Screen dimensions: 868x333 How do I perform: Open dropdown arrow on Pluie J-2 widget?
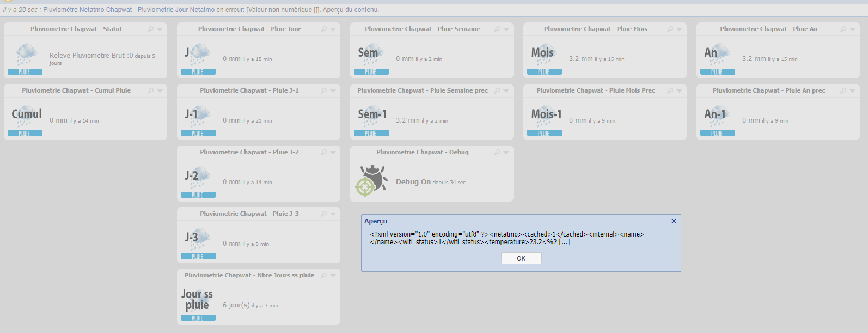point(333,153)
